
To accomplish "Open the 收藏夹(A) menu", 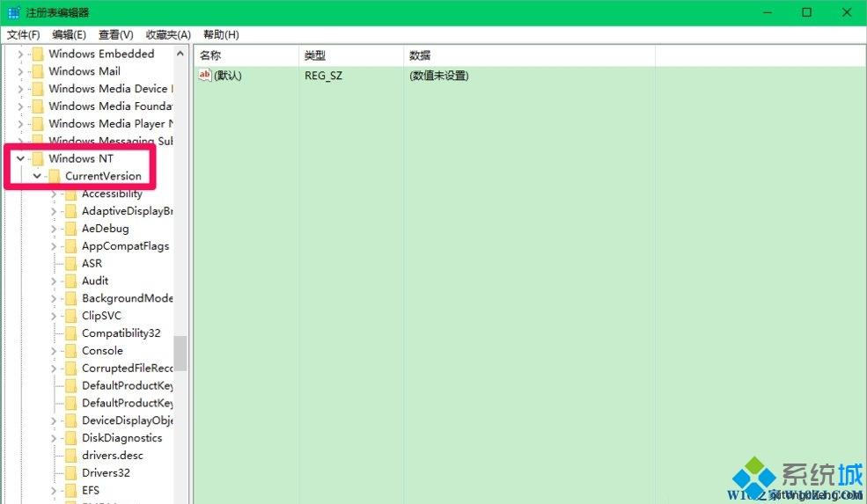I will tap(168, 35).
